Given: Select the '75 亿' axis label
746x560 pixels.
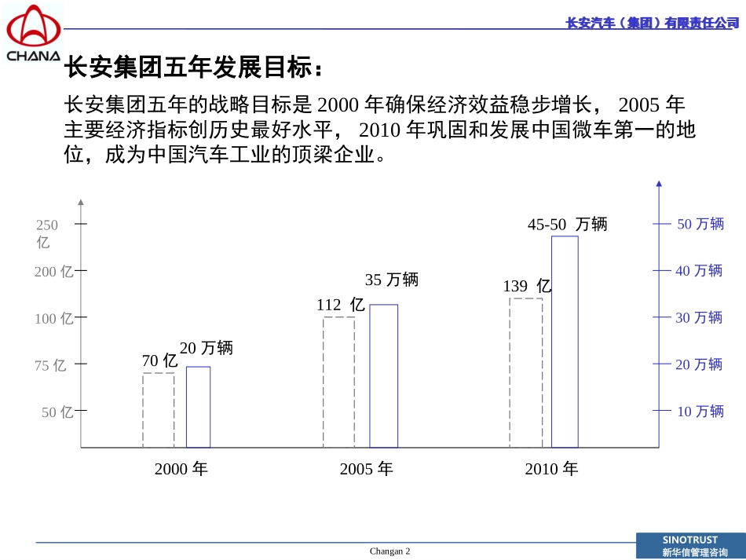Looking at the screenshot, I should pyautogui.click(x=50, y=365).
